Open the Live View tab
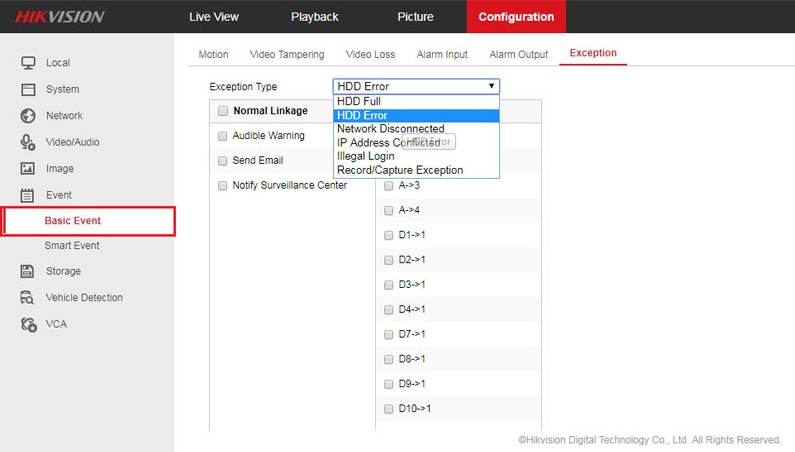 (x=214, y=17)
